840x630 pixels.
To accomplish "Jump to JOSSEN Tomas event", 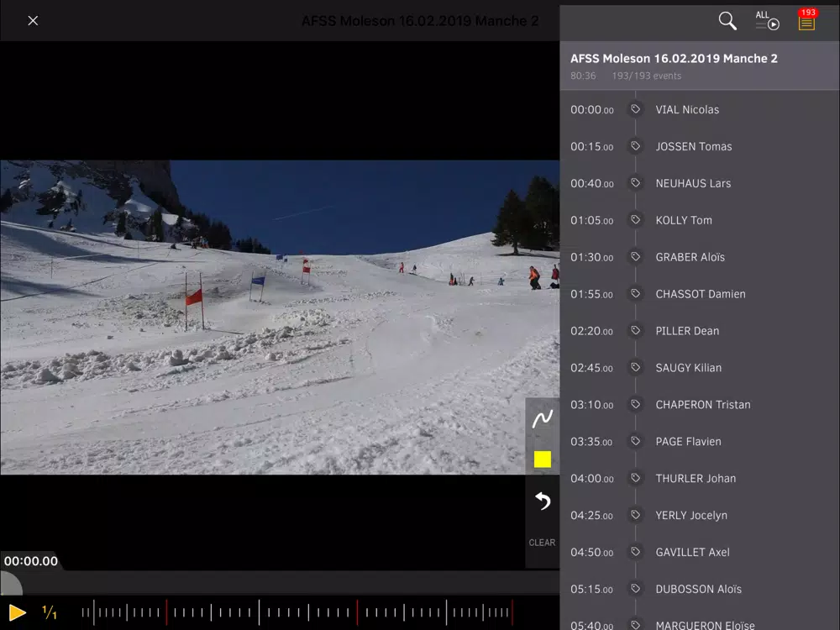I will (x=700, y=146).
